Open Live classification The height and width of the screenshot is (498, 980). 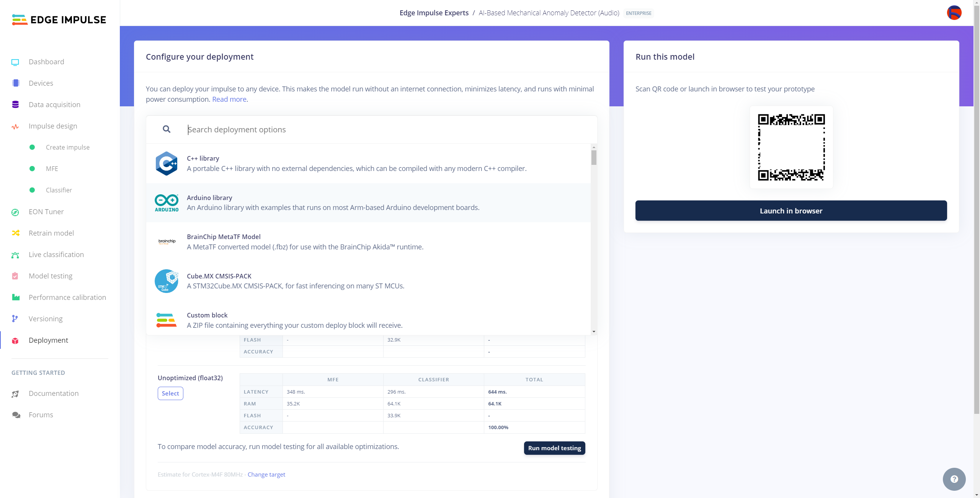point(56,255)
